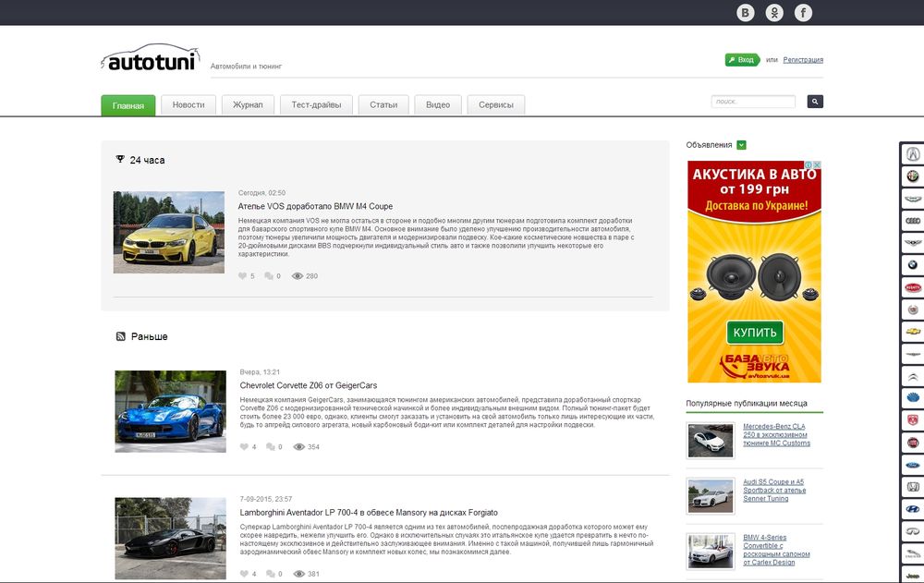Select the Acura brand logo in sidebar
This screenshot has width=924, height=583.
913,154
